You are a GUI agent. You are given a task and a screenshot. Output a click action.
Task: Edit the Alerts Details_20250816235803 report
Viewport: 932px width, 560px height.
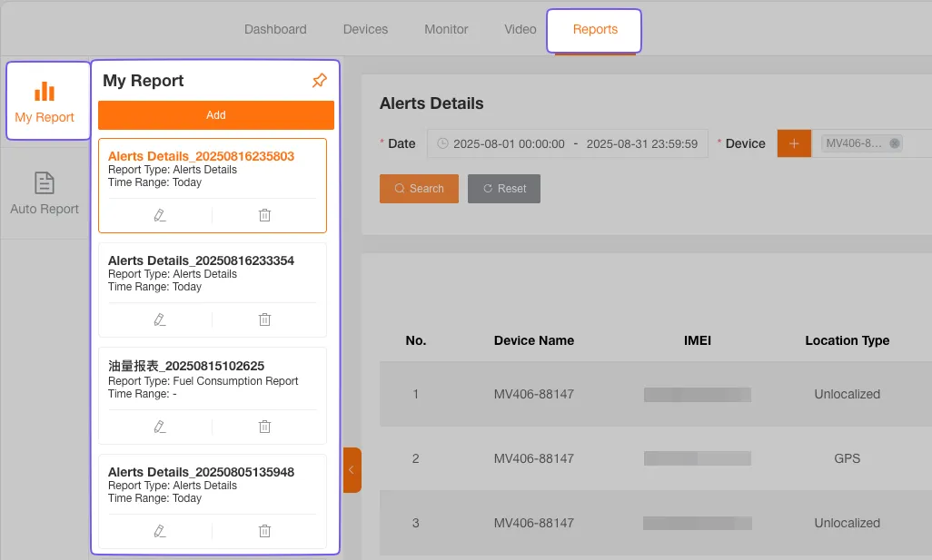pyautogui.click(x=159, y=215)
